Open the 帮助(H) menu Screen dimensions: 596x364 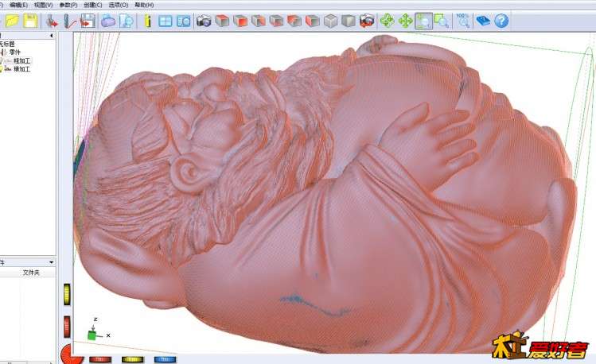144,5
